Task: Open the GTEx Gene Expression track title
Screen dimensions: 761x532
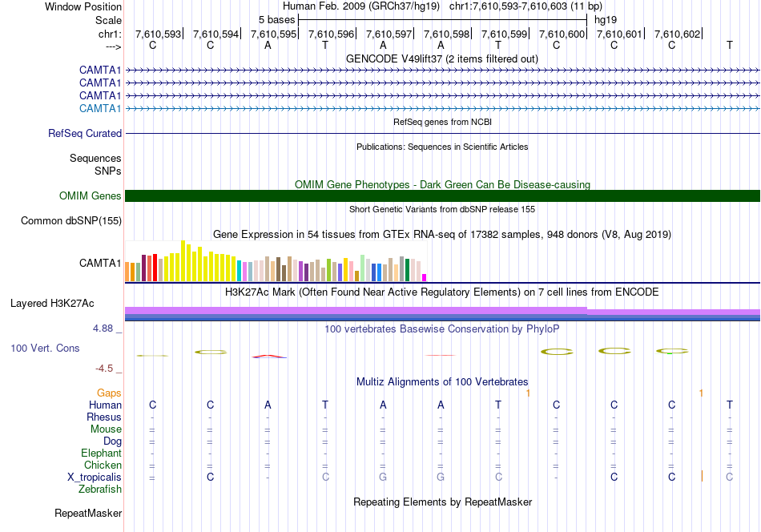Action: click(442, 235)
